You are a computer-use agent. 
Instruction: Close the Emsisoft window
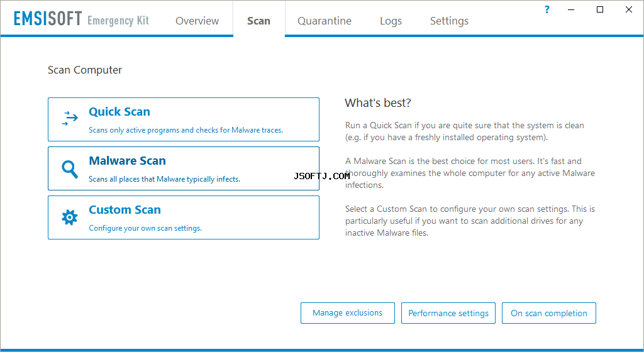629,9
